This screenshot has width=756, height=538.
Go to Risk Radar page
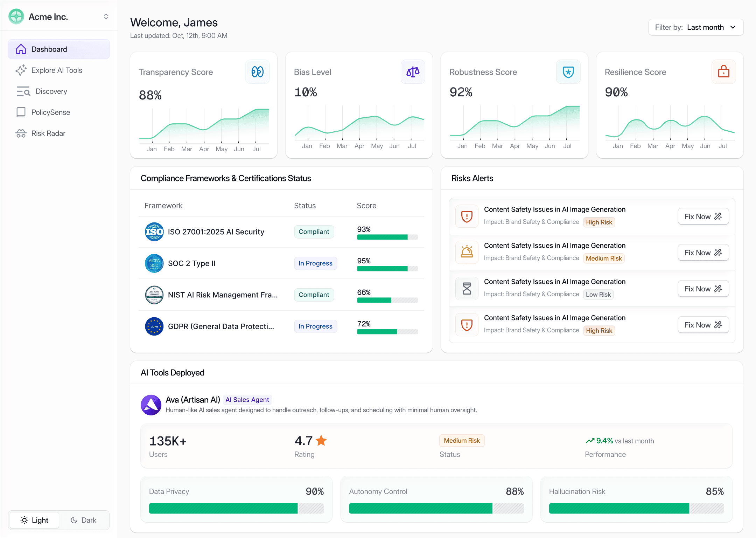(48, 133)
